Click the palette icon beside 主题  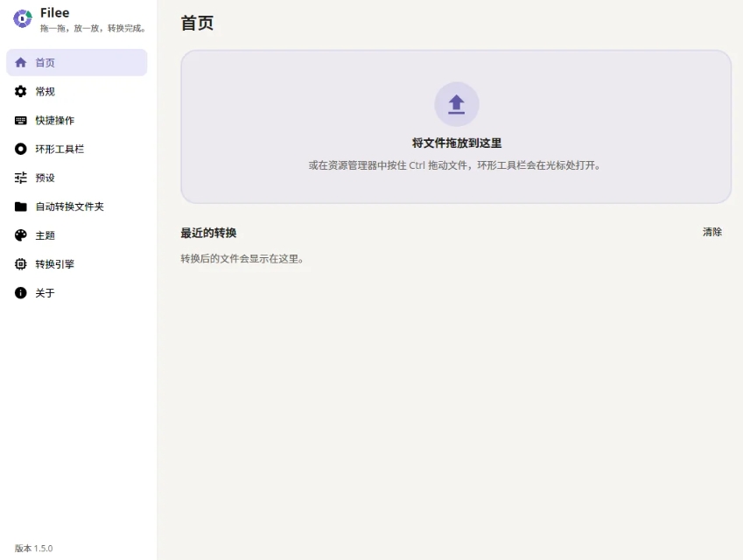[20, 235]
